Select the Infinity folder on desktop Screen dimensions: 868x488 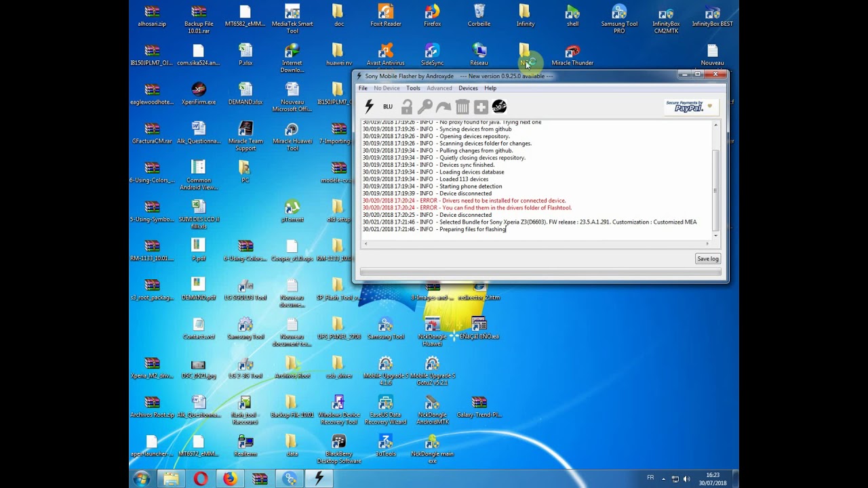526,16
